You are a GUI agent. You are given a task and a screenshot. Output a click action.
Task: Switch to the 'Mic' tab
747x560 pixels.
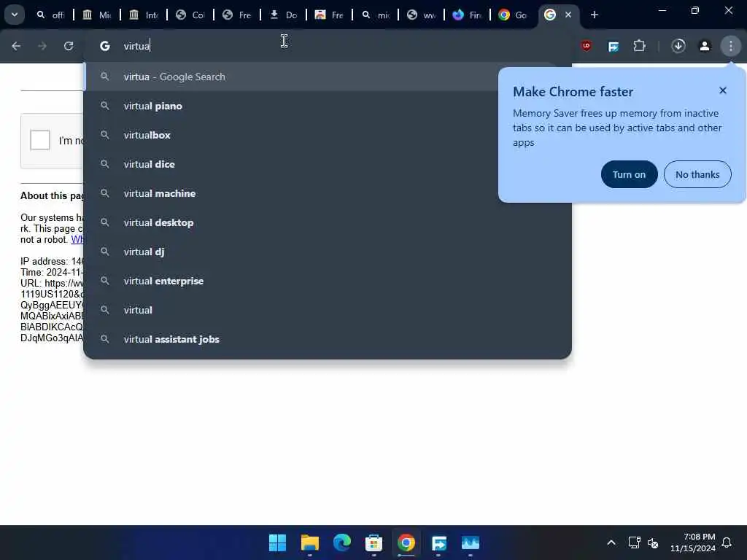(97, 15)
